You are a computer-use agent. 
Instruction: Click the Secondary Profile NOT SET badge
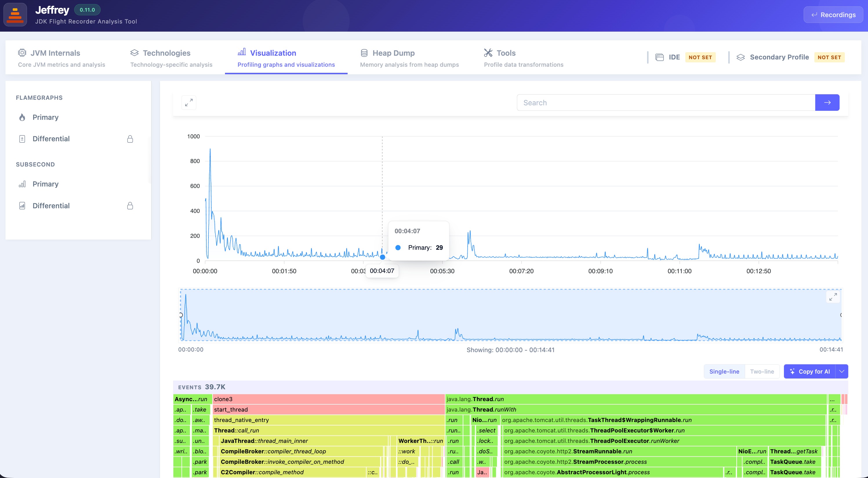(829, 57)
